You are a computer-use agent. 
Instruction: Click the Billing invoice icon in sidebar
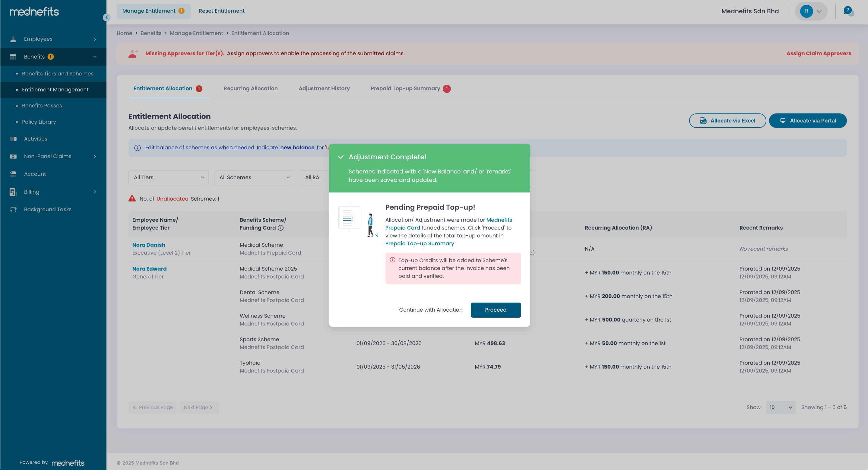click(13, 192)
